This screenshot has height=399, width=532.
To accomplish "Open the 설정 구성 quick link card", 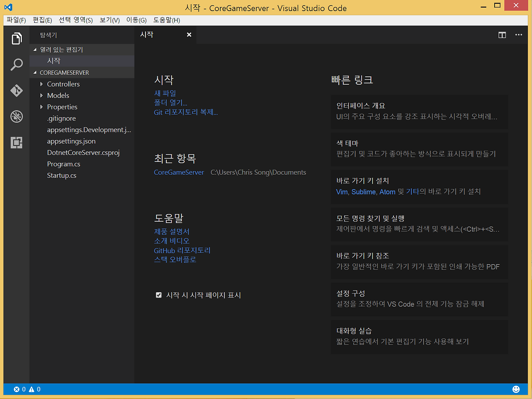I will pyautogui.click(x=419, y=299).
